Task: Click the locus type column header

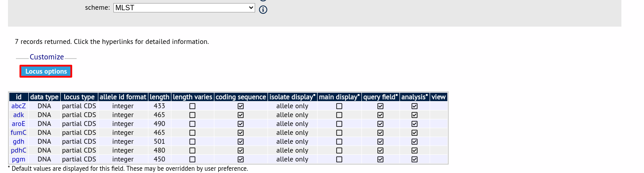Action: [x=79, y=97]
